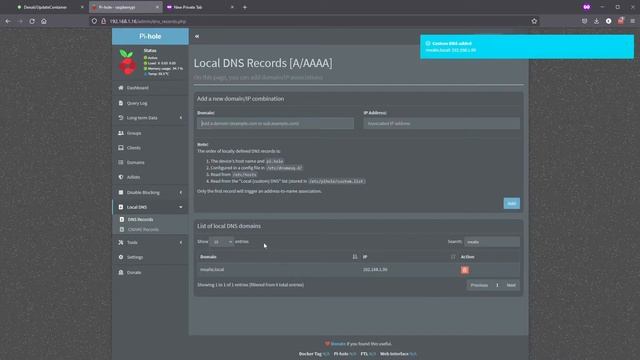Click the Pi-hole raspberry logo image
Image resolution: width=640 pixels, height=360 pixels.
coord(128,62)
